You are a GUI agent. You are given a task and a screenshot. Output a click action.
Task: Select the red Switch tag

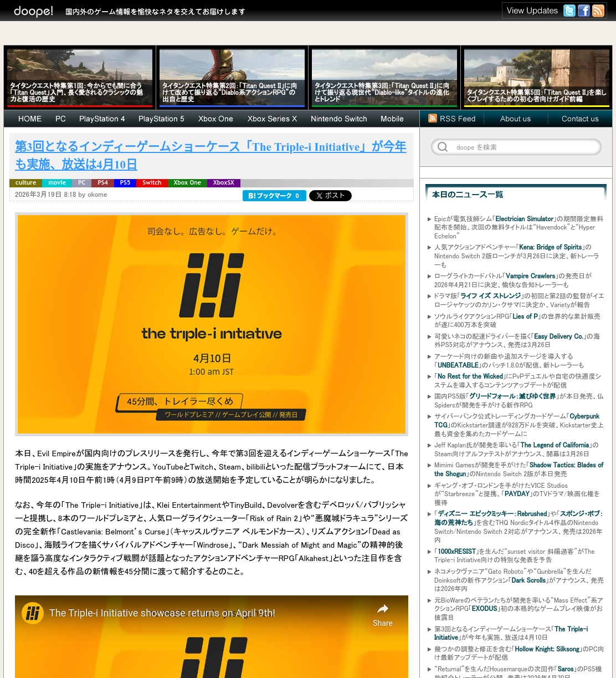pos(152,182)
